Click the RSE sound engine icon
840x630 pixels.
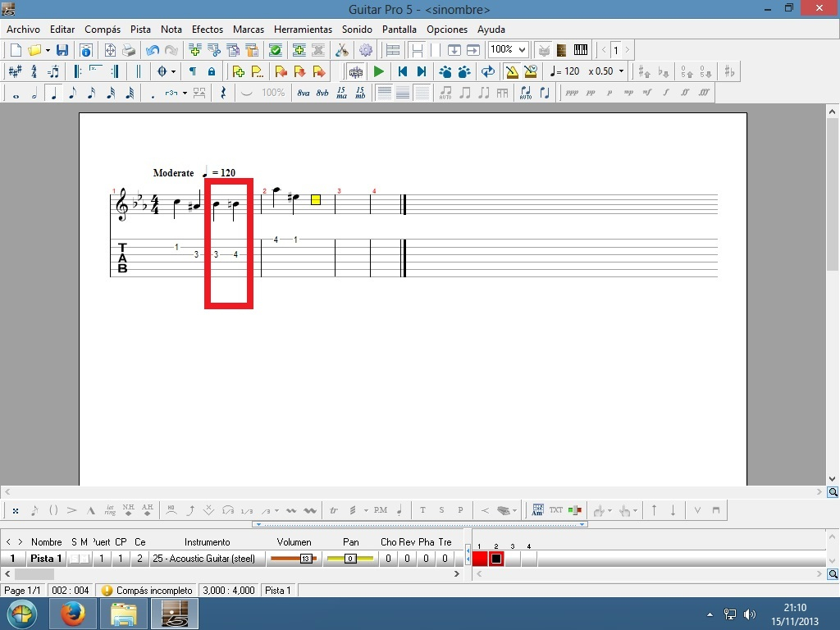[x=356, y=71]
